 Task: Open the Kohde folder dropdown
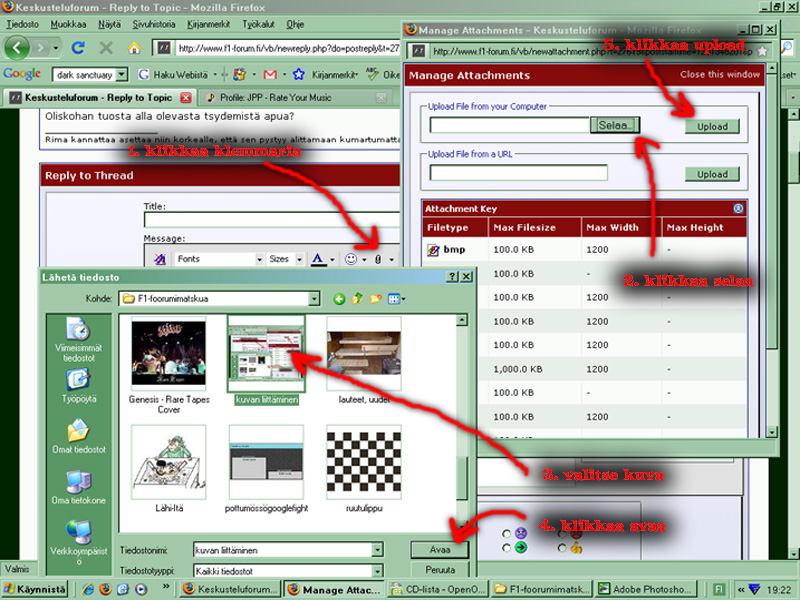coord(314,298)
